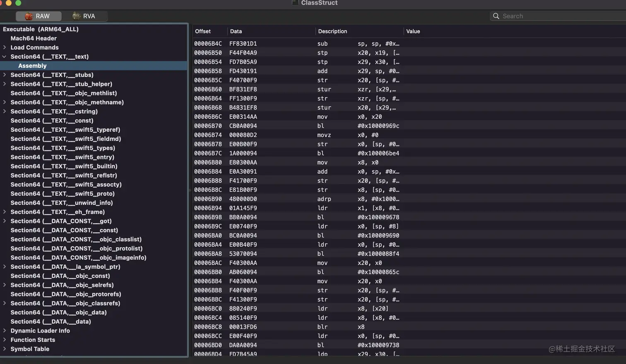The width and height of the screenshot is (626, 364).
Task: Click data value F44F04A9
Action: point(243,53)
